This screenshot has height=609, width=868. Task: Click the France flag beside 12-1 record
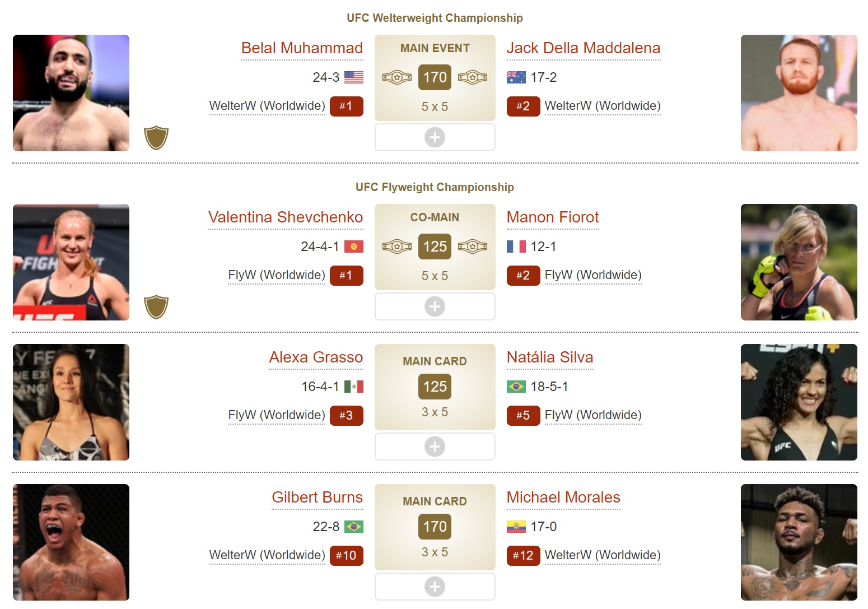coord(516,247)
